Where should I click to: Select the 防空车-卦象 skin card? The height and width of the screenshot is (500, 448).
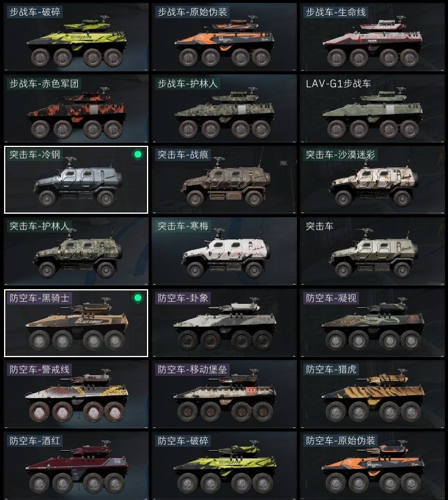coord(224,323)
